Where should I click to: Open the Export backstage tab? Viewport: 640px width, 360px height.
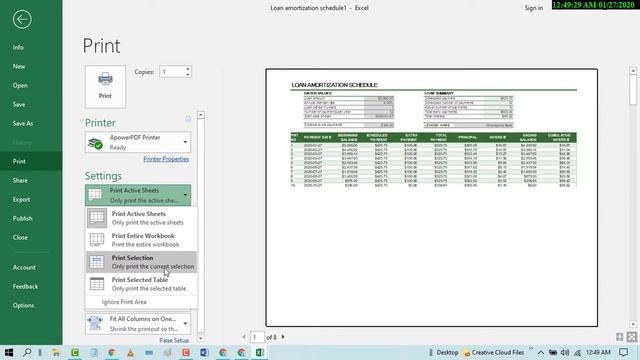point(21,199)
